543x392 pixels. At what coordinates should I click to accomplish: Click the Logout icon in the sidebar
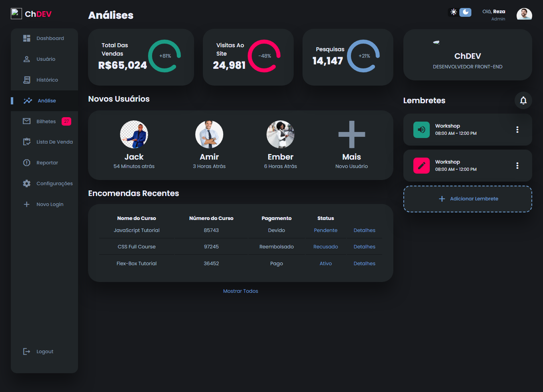[x=27, y=351]
